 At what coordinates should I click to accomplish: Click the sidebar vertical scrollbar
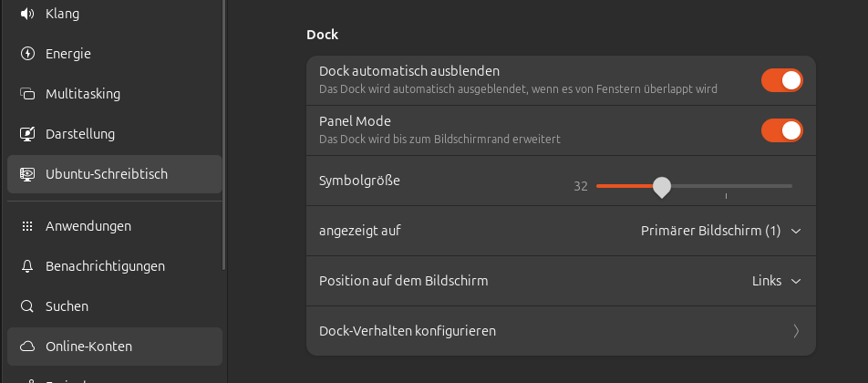(x=224, y=137)
